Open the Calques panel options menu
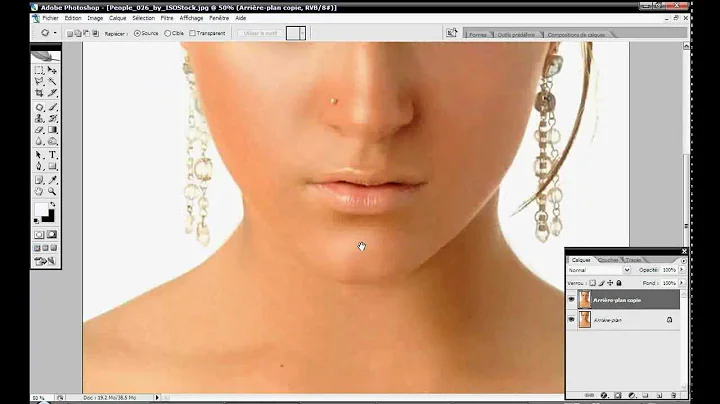Image resolution: width=720 pixels, height=404 pixels. pos(683,261)
